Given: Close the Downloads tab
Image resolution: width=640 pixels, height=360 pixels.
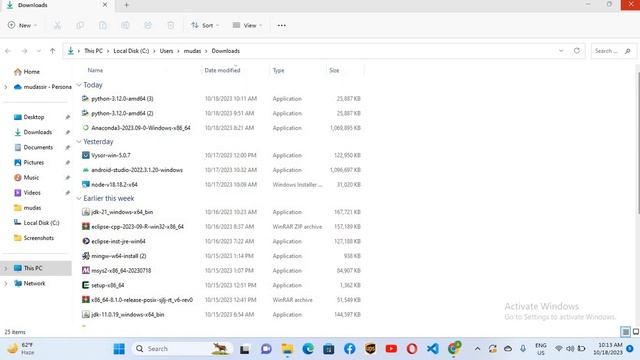Looking at the screenshot, I should 105,5.
